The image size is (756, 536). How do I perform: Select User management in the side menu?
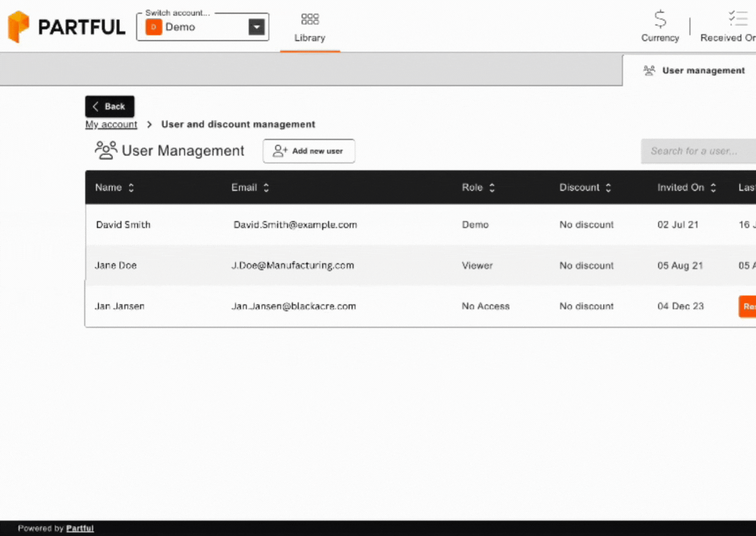point(704,70)
